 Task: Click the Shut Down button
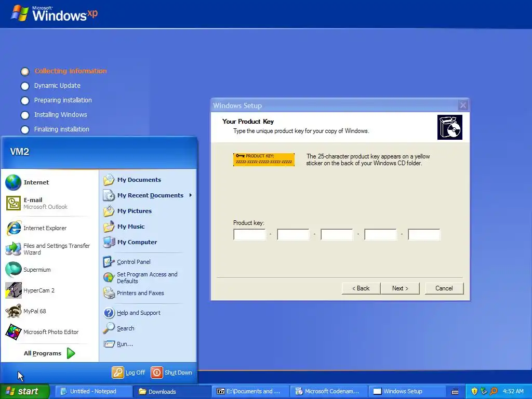point(171,373)
